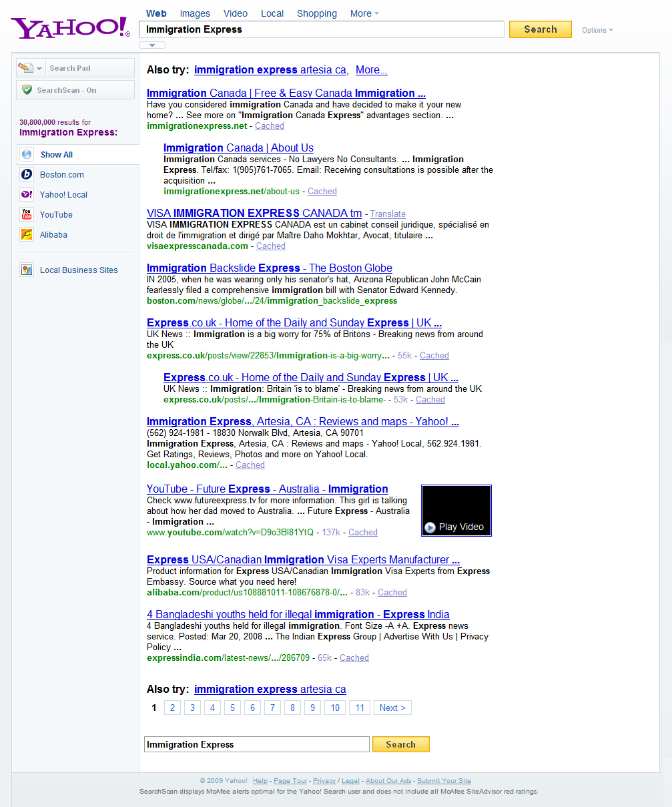Click the Boston.com sidebar icon
Screen dimensions: 672x807
pos(27,175)
